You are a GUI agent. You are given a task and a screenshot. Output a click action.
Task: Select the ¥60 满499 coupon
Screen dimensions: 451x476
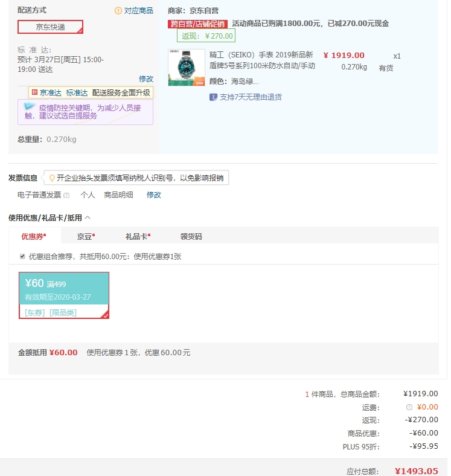(x=64, y=295)
